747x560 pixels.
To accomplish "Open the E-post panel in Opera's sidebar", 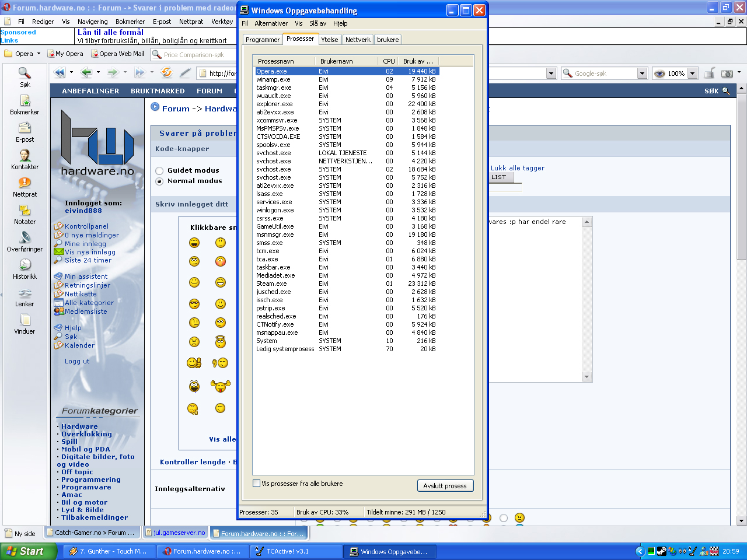I will tap(25, 132).
